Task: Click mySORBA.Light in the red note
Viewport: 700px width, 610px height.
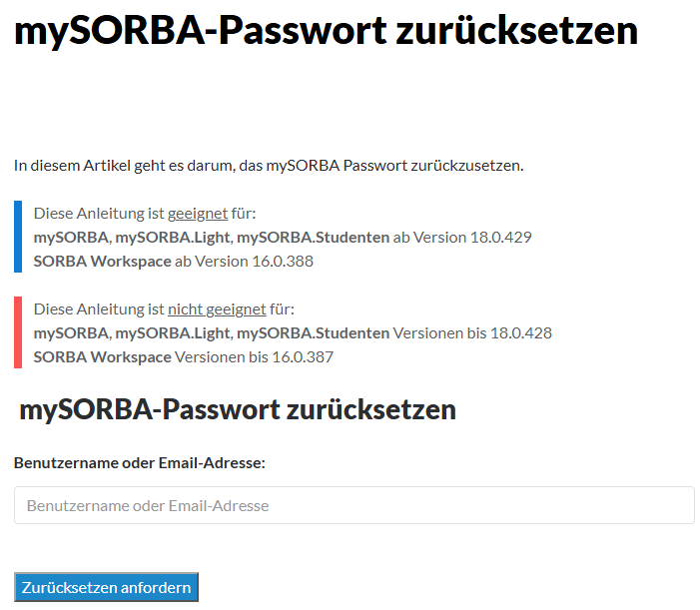Action: click(x=173, y=333)
